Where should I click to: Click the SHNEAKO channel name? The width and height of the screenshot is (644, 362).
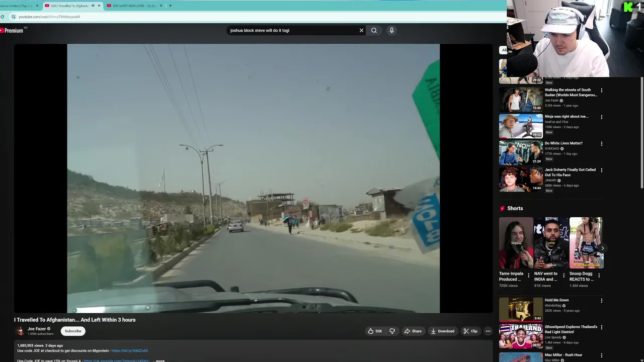coord(552,148)
